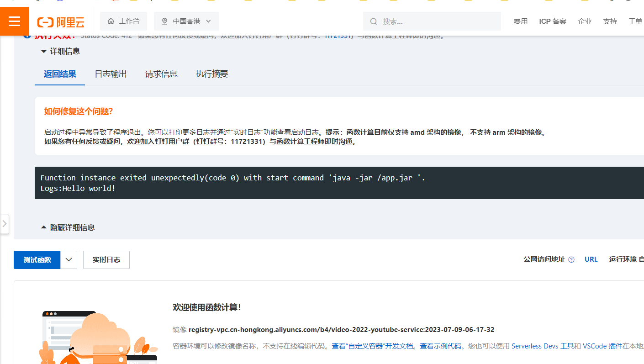The height and width of the screenshot is (364, 644).
Task: Switch to the 日志输出 tab
Action: [x=111, y=74]
